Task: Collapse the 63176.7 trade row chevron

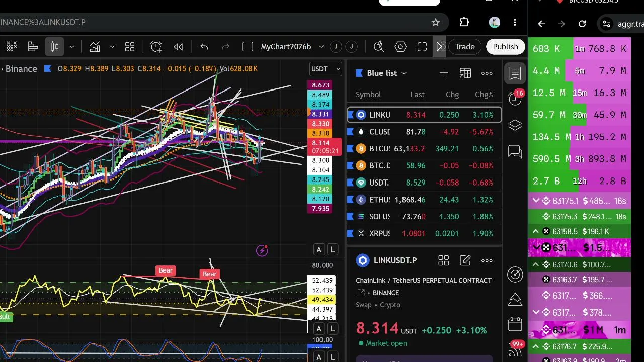Action: coord(536,346)
